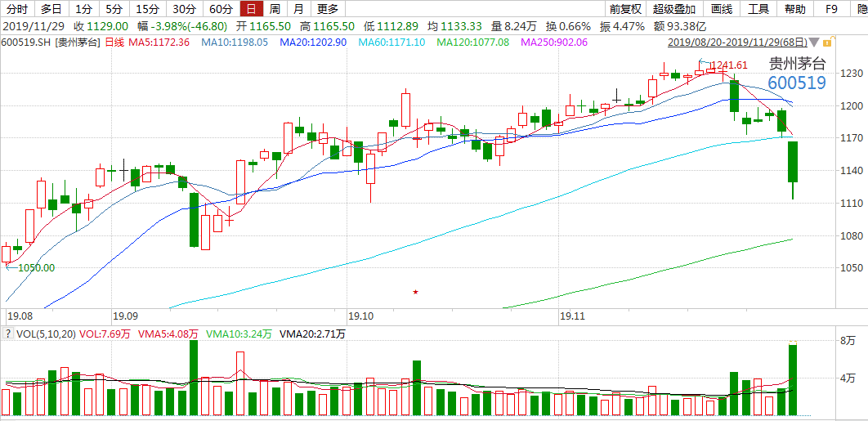
Task: Click the red star marker on the chart
Action: pos(416,291)
